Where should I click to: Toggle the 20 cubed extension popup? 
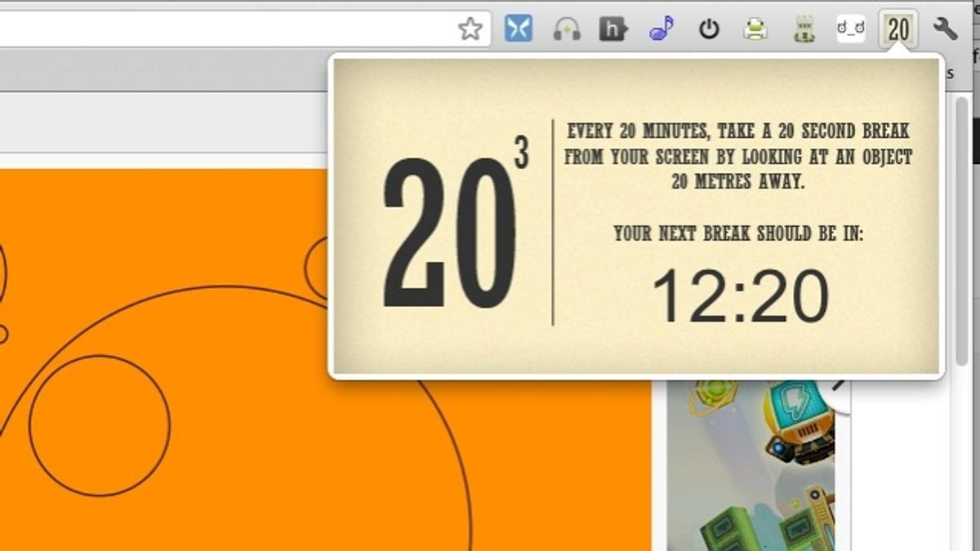tap(898, 29)
